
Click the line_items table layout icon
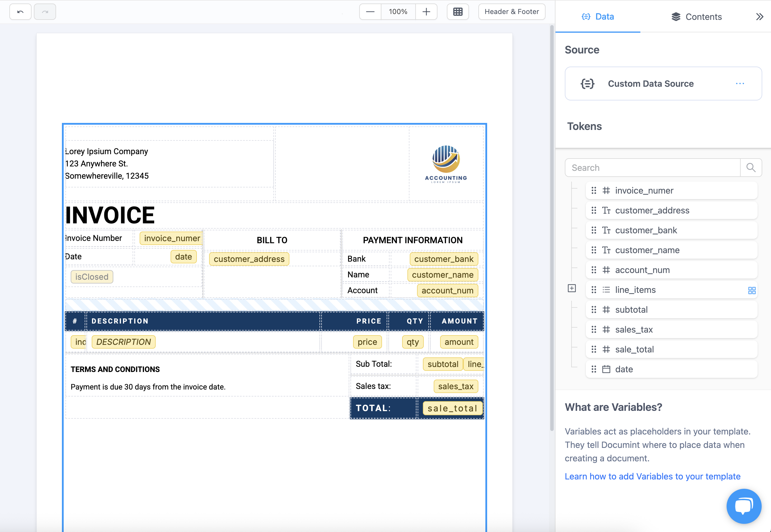click(x=752, y=290)
